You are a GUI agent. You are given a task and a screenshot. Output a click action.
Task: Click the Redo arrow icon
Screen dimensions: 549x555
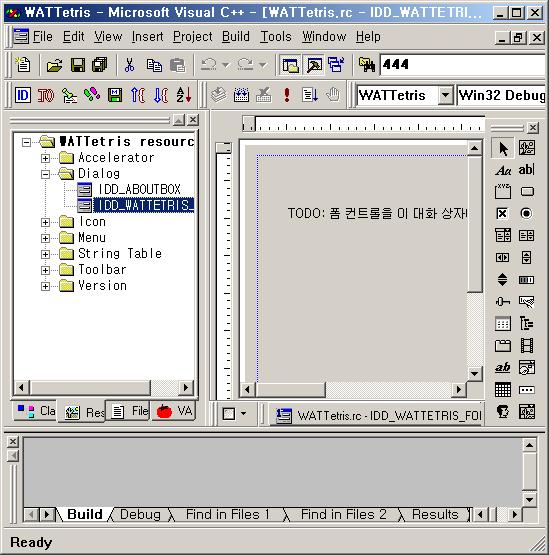point(246,65)
